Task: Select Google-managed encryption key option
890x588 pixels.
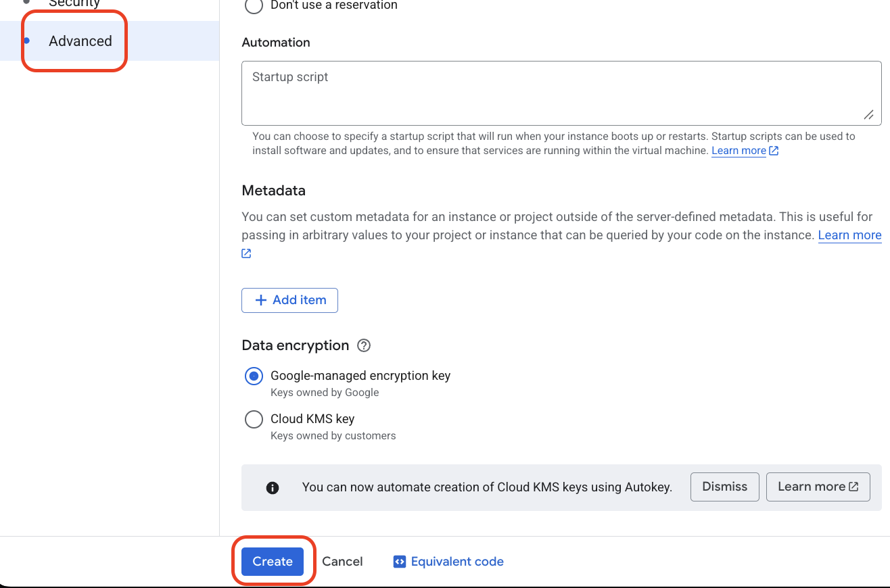Action: point(254,376)
